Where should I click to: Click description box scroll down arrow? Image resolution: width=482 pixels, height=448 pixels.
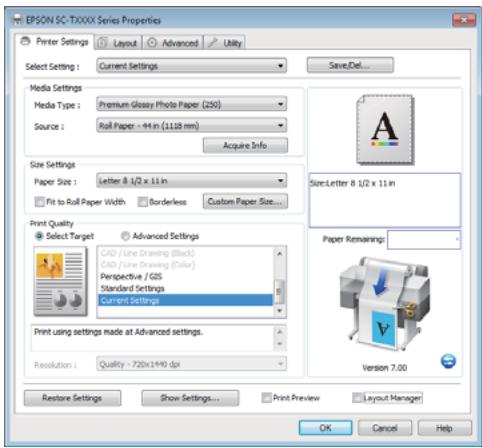tap(280, 344)
